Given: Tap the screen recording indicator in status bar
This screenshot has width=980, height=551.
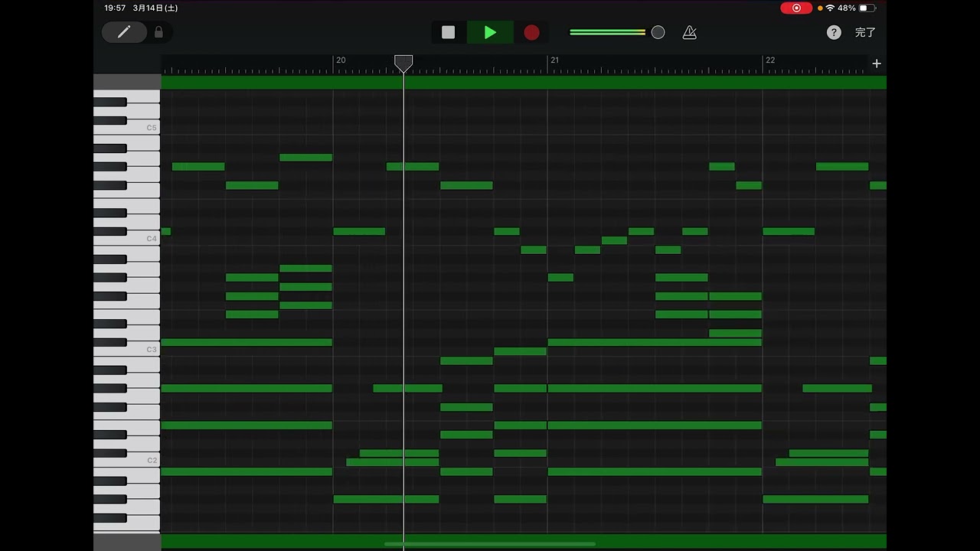Looking at the screenshot, I should click(x=796, y=8).
